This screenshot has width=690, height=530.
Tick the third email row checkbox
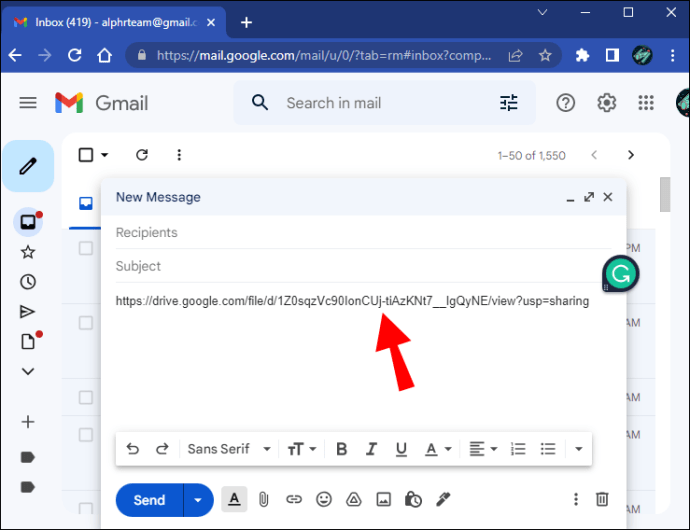click(86, 398)
